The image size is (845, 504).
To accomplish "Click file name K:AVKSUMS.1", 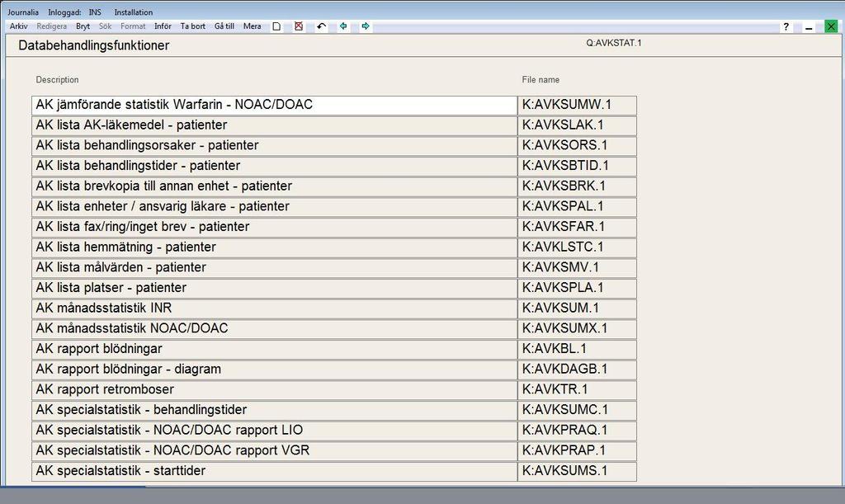I will pyautogui.click(x=577, y=471).
